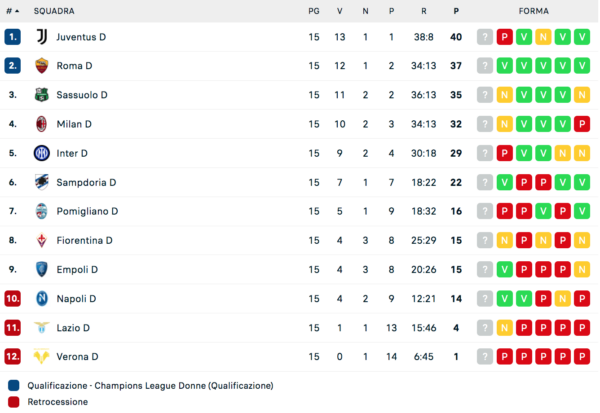Click the Lazio club crest icon

[x=41, y=327]
